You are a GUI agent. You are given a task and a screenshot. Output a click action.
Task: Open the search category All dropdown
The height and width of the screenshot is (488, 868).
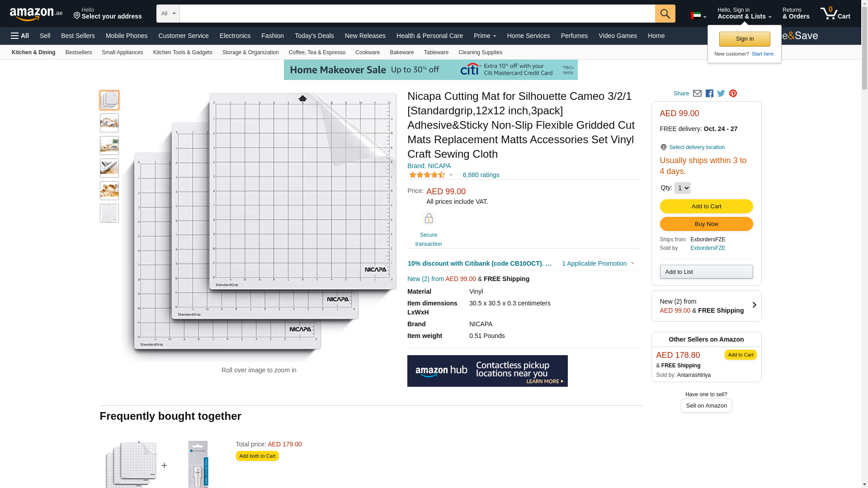click(x=168, y=14)
